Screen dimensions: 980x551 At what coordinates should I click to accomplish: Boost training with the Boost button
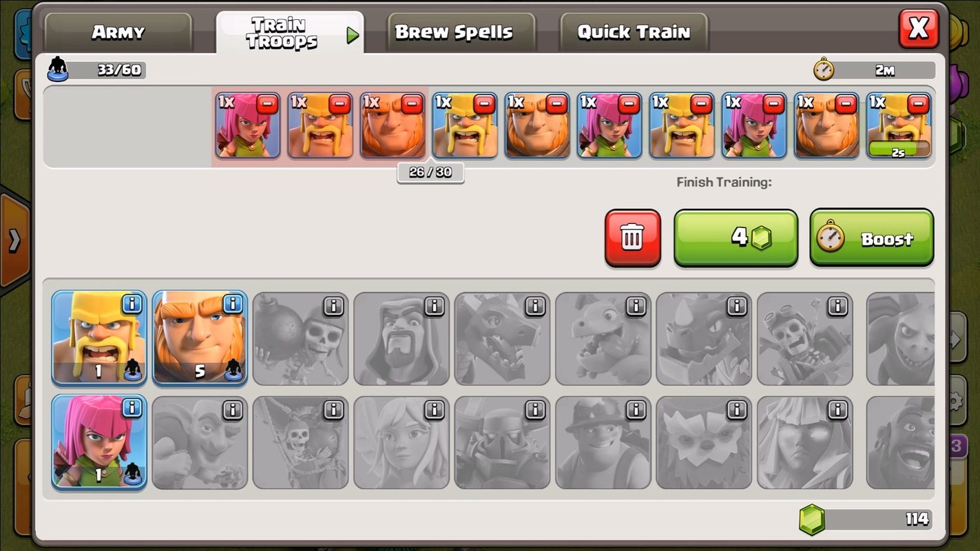[x=872, y=238]
